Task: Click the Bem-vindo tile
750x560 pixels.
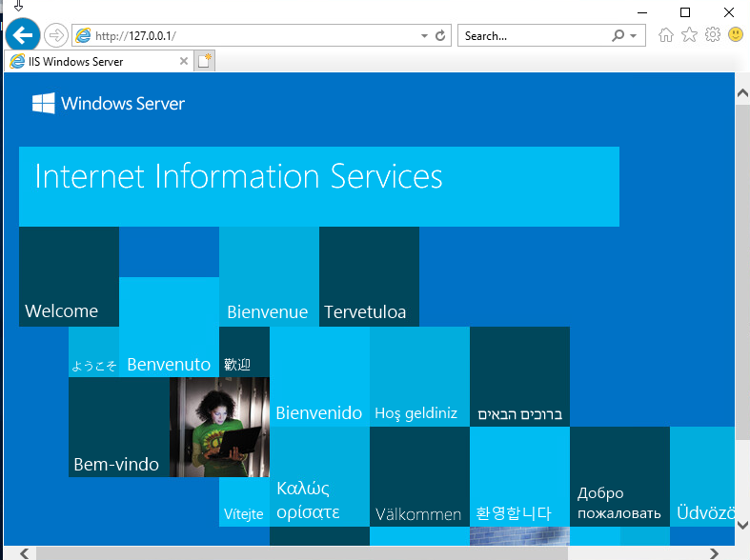Action: (x=119, y=427)
